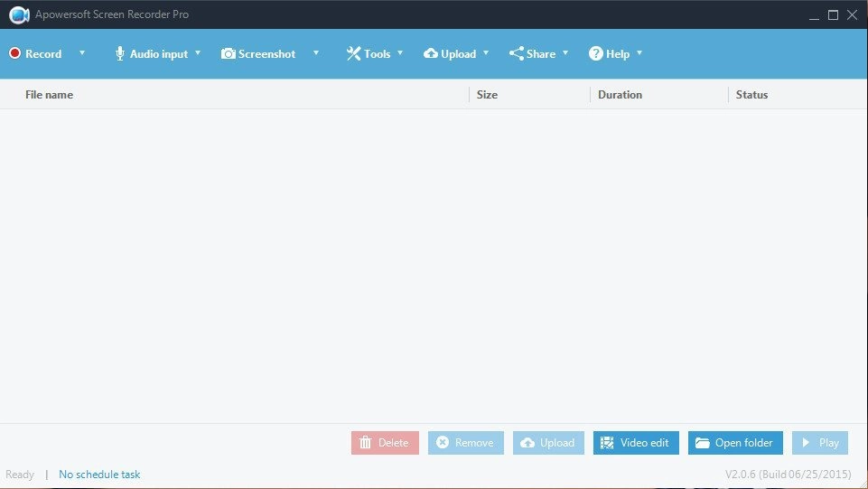Click the bottom Upload button text
The width and height of the screenshot is (868, 489).
click(557, 443)
